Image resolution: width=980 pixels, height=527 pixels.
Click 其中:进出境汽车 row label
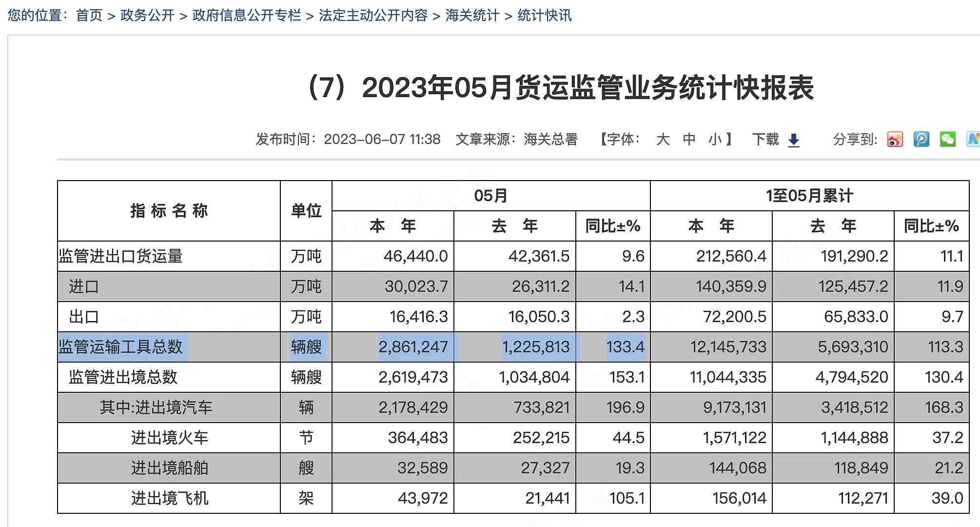156,407
